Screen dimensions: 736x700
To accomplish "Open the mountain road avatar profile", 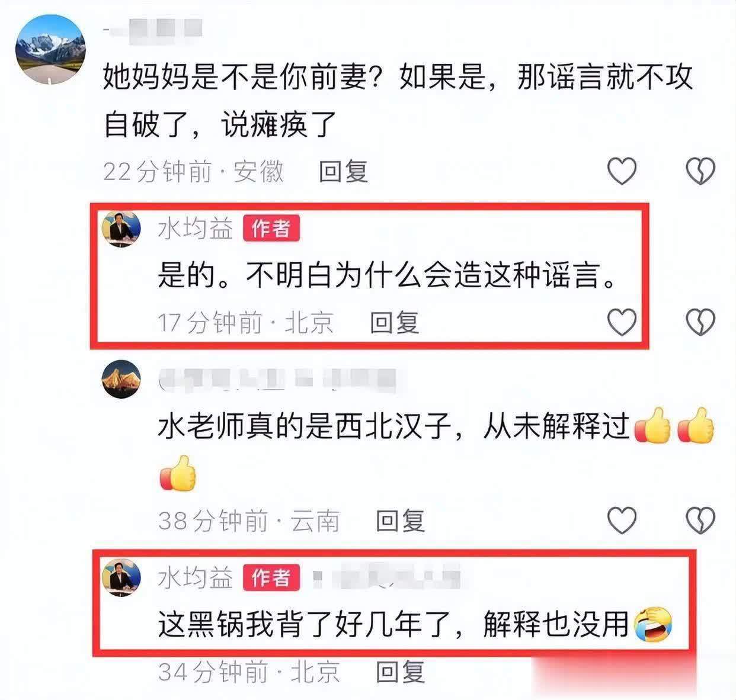I will 50,50.
